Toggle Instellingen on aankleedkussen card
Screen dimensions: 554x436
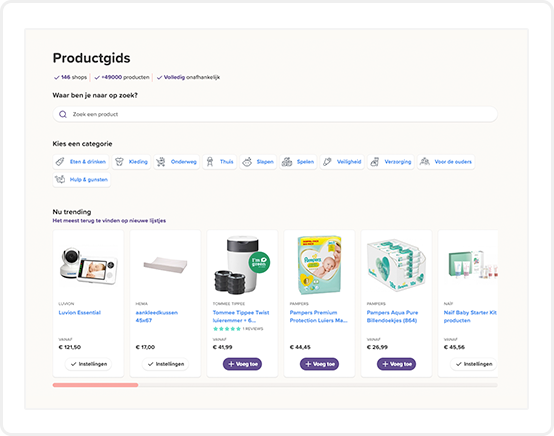coord(165,364)
